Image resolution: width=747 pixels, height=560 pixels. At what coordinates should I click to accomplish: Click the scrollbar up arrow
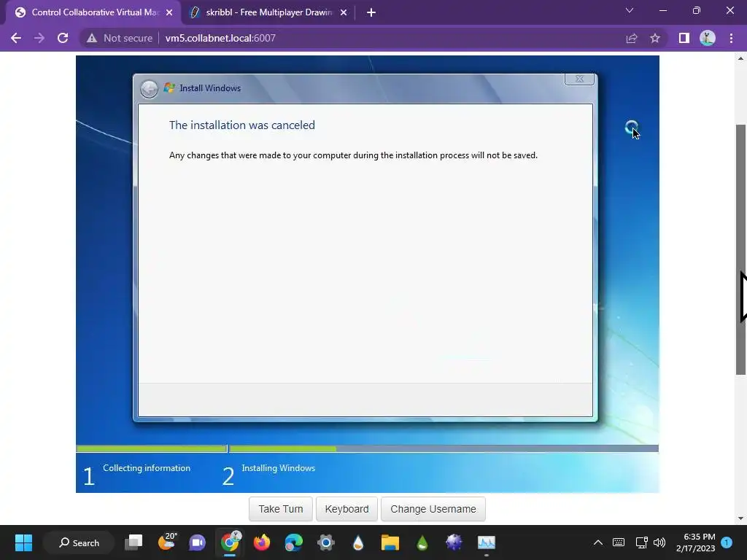click(x=741, y=58)
